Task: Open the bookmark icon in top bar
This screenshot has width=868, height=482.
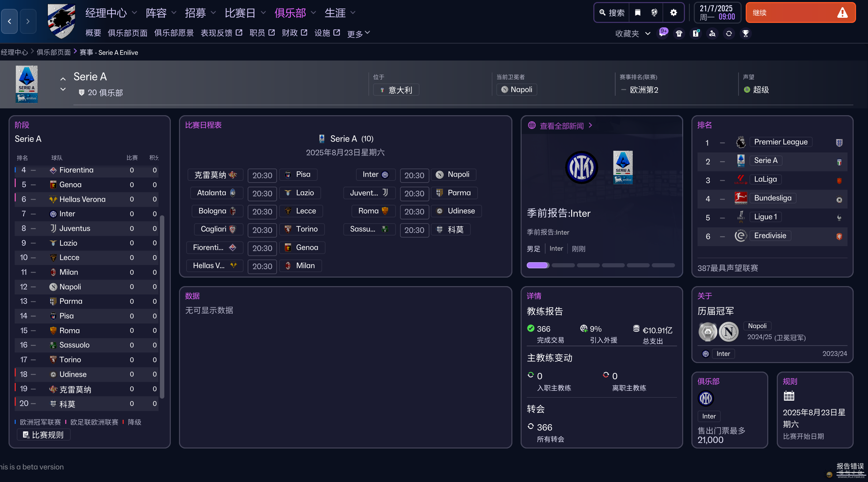Action: pos(637,13)
